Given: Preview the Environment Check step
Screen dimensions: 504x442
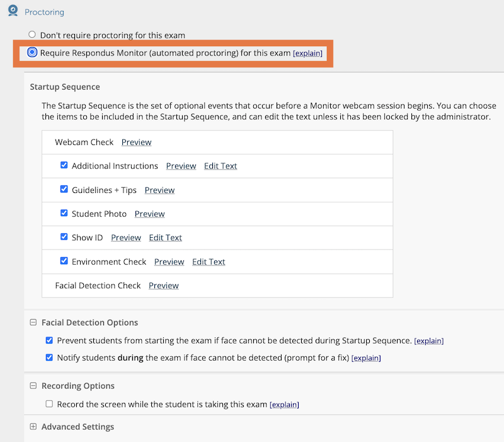Looking at the screenshot, I should tap(169, 262).
